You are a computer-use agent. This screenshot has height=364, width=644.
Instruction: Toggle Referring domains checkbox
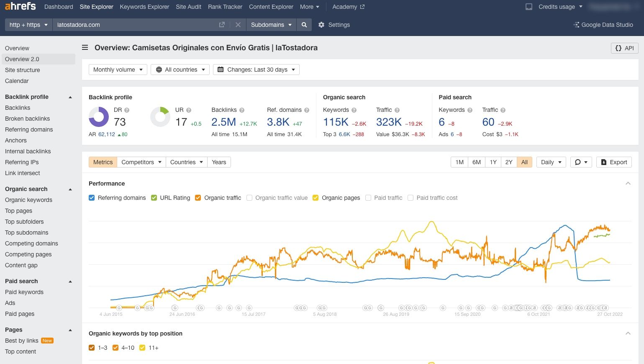coord(92,198)
